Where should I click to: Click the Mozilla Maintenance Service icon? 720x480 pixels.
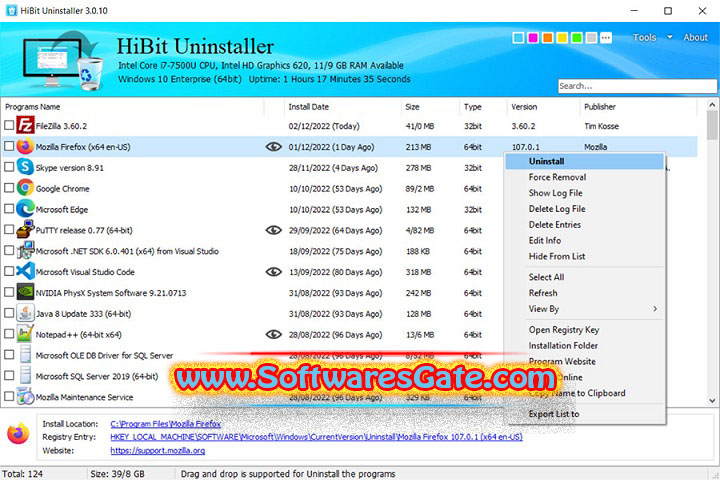click(25, 396)
